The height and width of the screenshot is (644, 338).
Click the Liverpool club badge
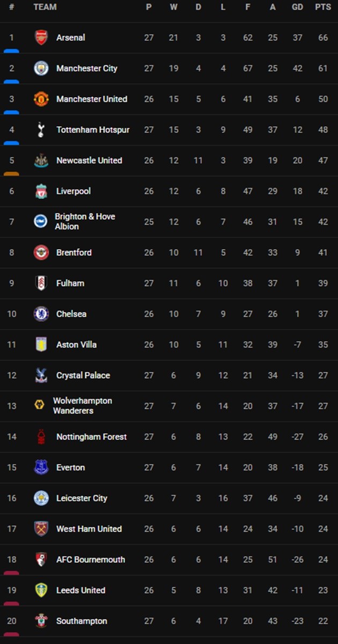(x=41, y=191)
